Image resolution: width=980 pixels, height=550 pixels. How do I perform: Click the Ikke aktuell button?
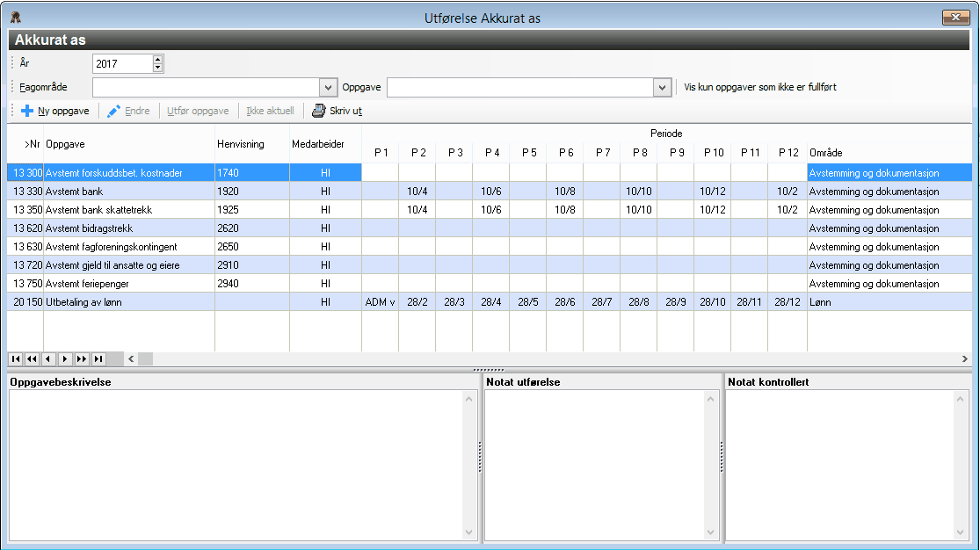(270, 111)
